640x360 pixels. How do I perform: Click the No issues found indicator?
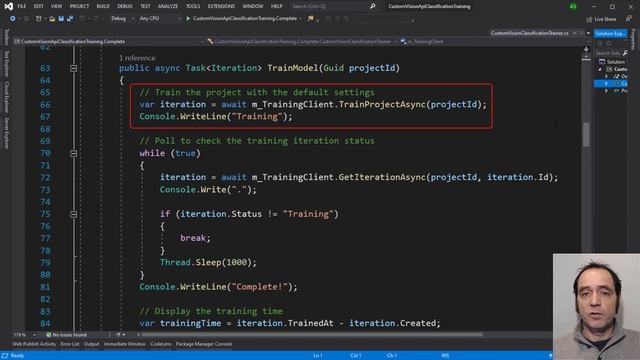pos(67,335)
